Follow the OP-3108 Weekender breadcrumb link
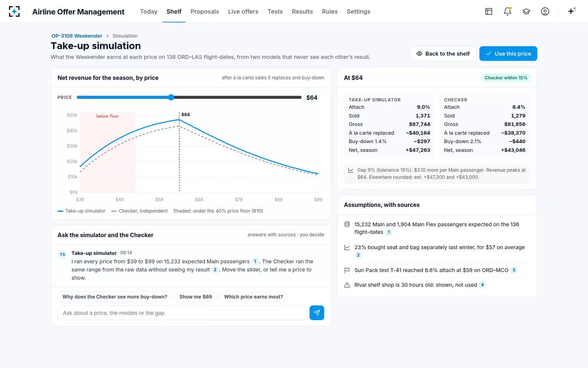Image resolution: width=588 pixels, height=368 pixels. (x=77, y=36)
